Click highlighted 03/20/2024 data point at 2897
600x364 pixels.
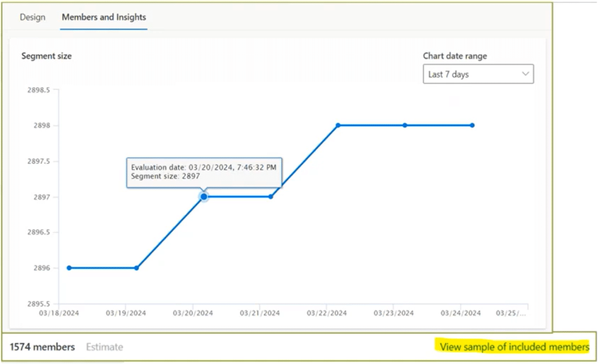tap(204, 196)
